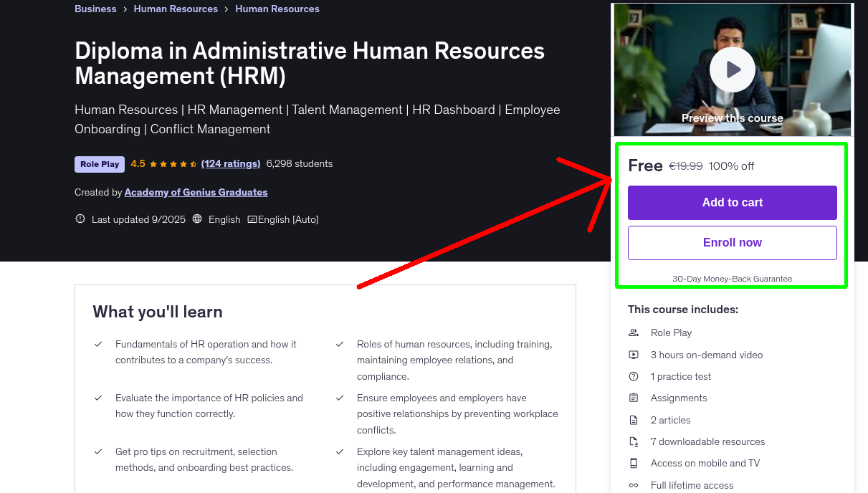
Task: Click the last updated badge icon
Action: pos(80,219)
